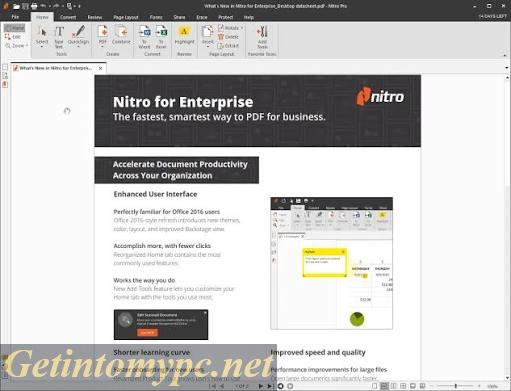This screenshot has height=391, width=511.
Task: Switch to facing pages view
Action: point(394,386)
